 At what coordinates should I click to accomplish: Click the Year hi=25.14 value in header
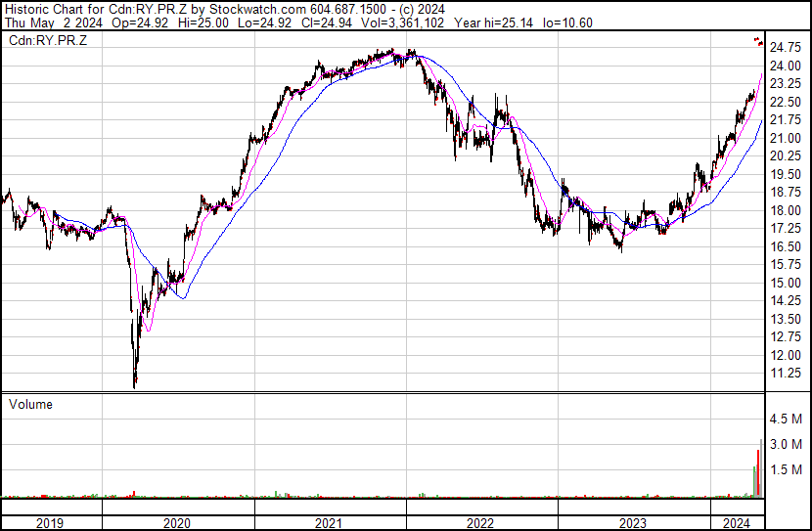pos(493,22)
